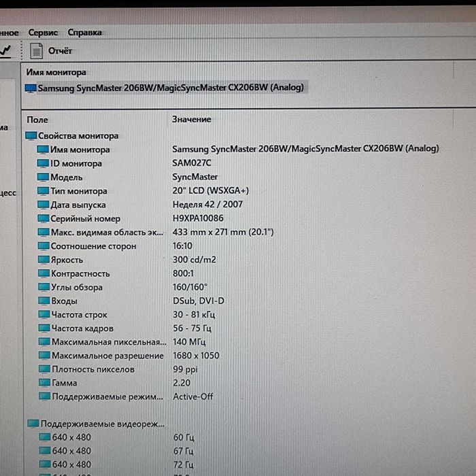Open the Сервис menu

point(43,33)
